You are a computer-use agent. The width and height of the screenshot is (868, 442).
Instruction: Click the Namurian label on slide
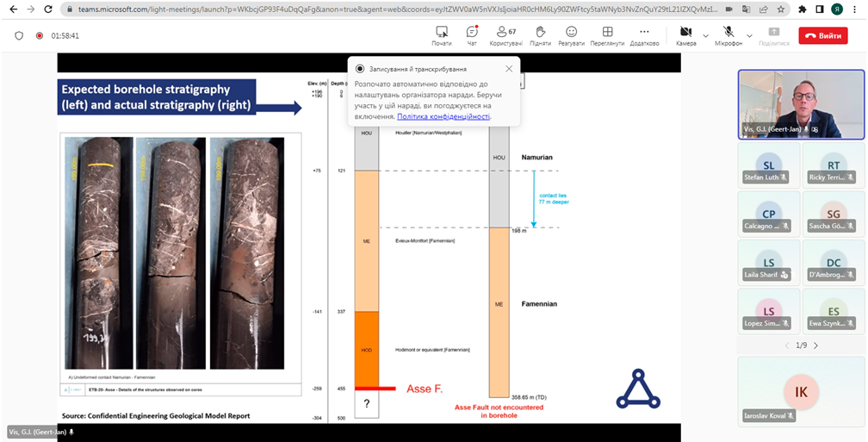point(539,158)
